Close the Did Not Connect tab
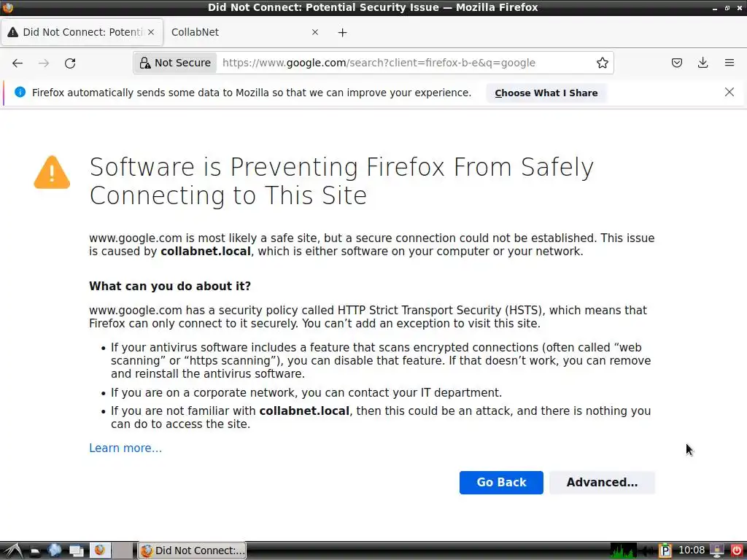 click(151, 32)
